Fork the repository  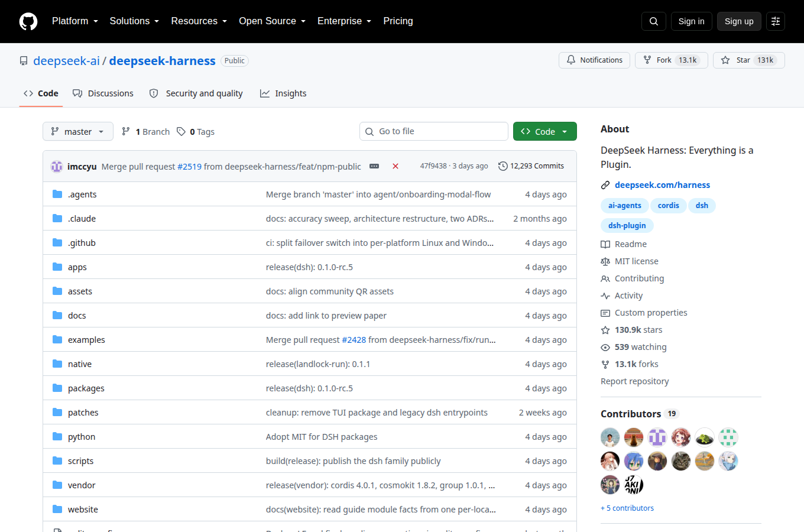click(672, 60)
